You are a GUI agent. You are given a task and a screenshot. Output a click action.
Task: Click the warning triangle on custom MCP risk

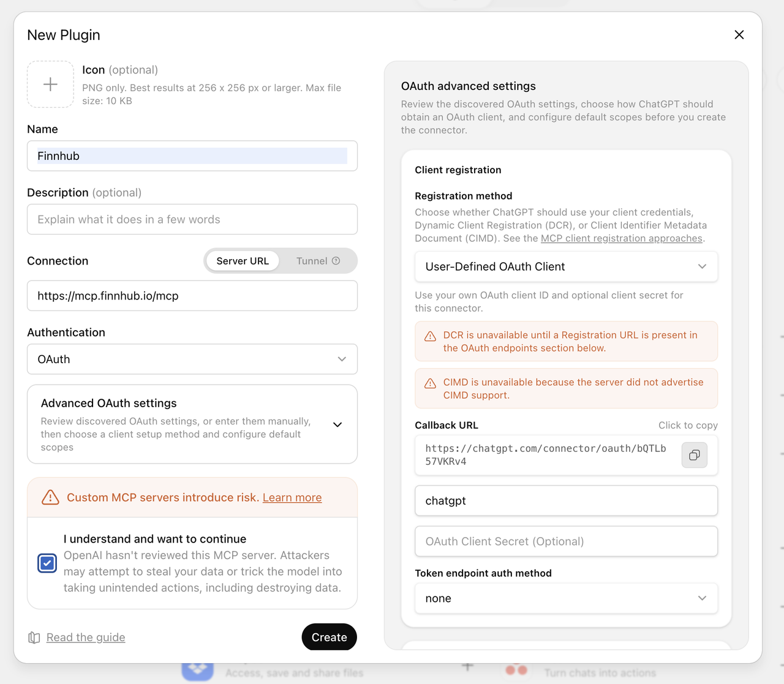click(50, 497)
